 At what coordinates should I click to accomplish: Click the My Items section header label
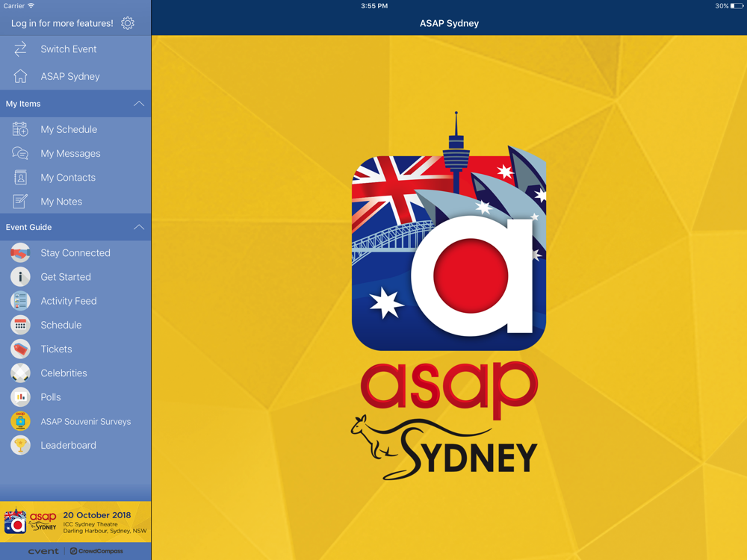pyautogui.click(x=23, y=104)
